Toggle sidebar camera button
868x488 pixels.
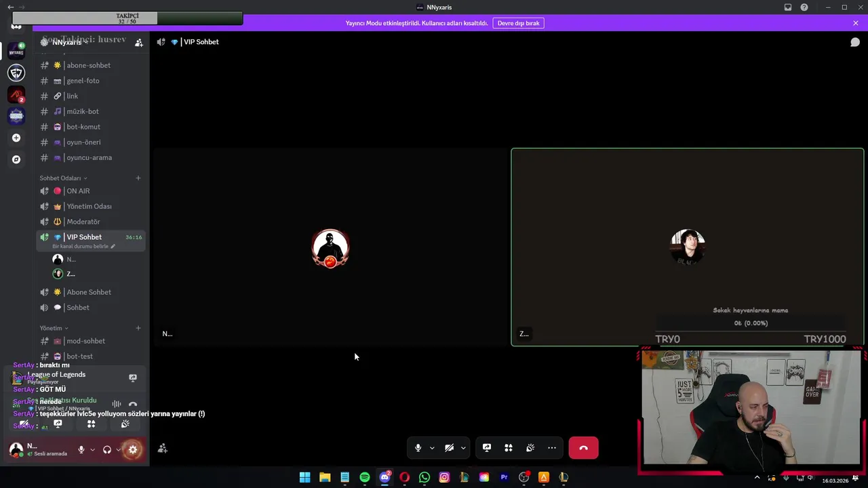[24, 424]
